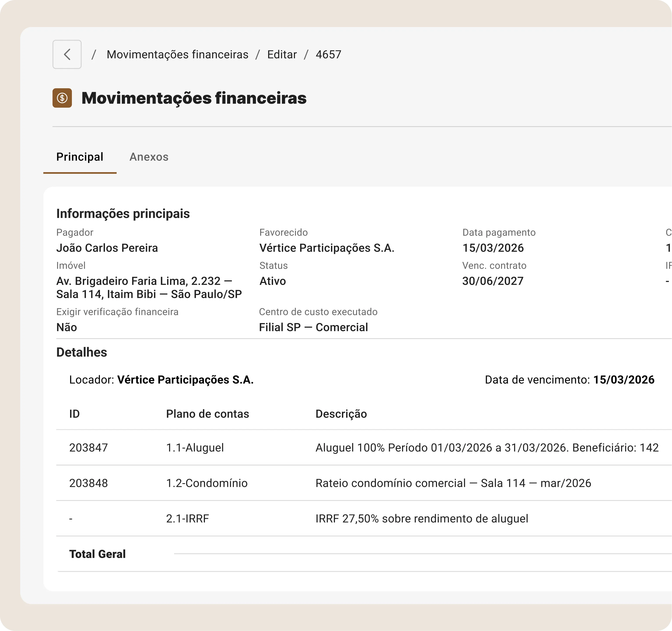This screenshot has height=631, width=672.
Task: Click Favorecido value Vértice Participações S.A.
Action: (327, 248)
